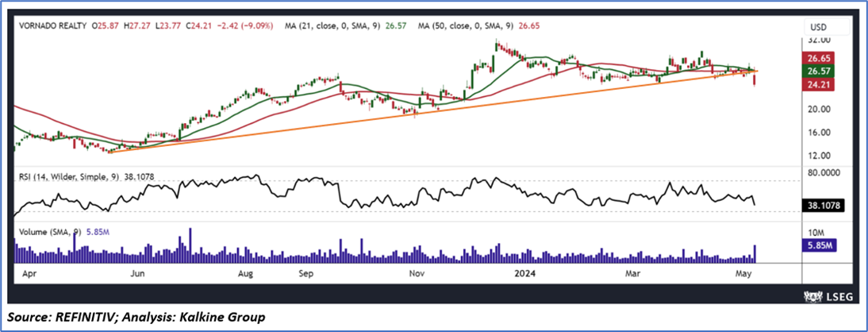Click the blue 5.85M volume axis tag
The height and width of the screenshot is (332, 868).
click(x=819, y=245)
